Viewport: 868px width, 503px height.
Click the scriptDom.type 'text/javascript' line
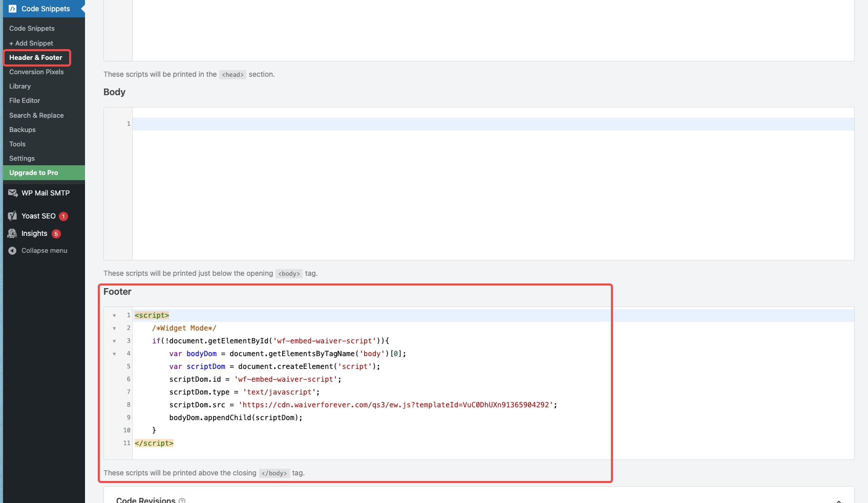coord(245,392)
